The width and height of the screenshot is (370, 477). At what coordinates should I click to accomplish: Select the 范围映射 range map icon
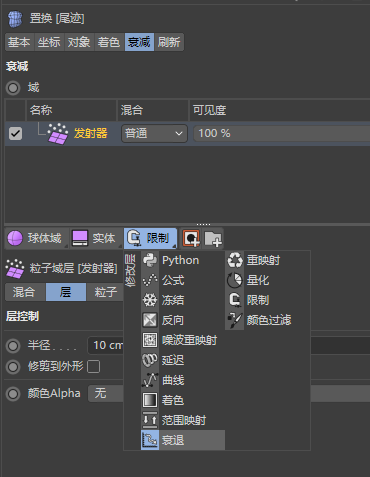click(x=150, y=420)
